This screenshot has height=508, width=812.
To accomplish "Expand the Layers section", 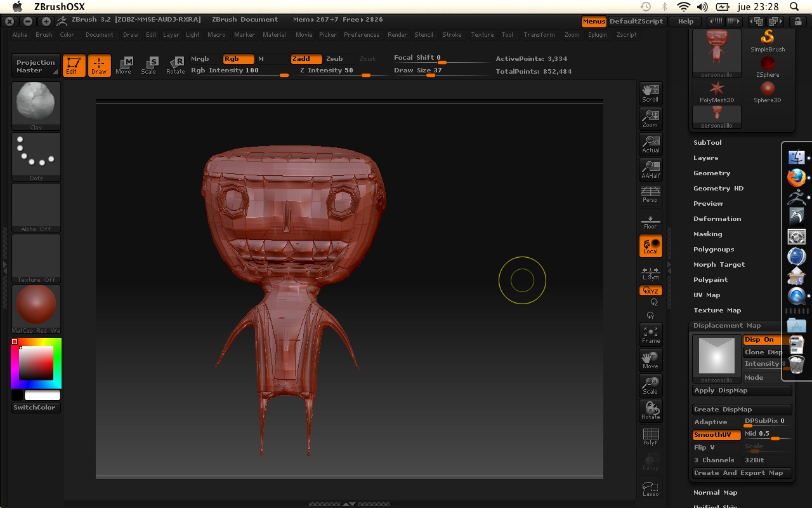I will pos(706,157).
